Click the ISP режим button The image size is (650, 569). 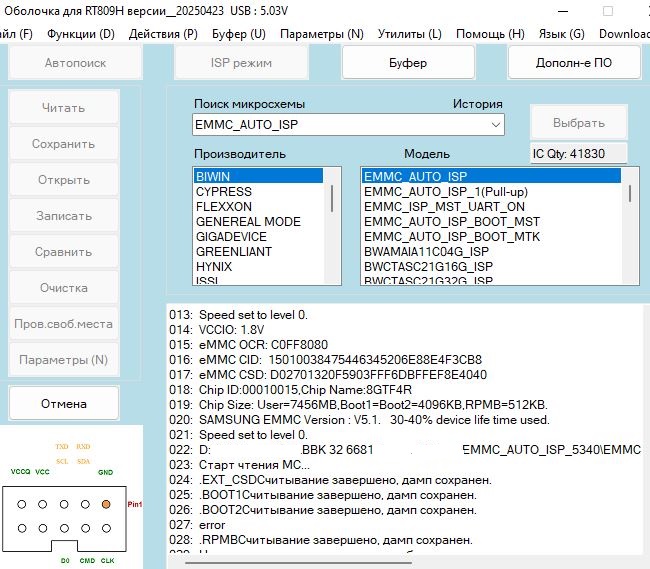(241, 63)
